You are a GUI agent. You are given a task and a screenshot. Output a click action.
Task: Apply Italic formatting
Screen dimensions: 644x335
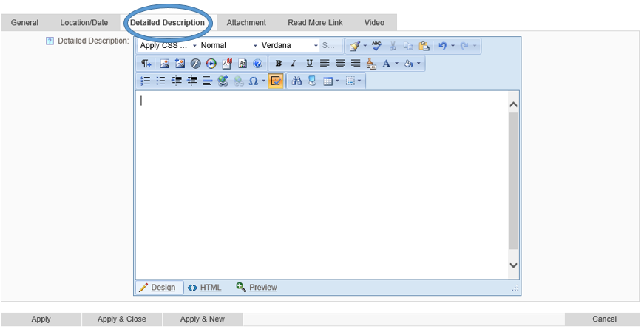[x=294, y=63]
